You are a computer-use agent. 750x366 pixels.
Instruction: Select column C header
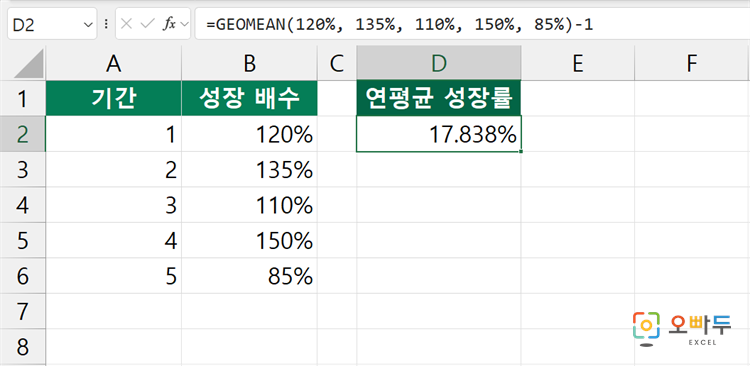337,64
